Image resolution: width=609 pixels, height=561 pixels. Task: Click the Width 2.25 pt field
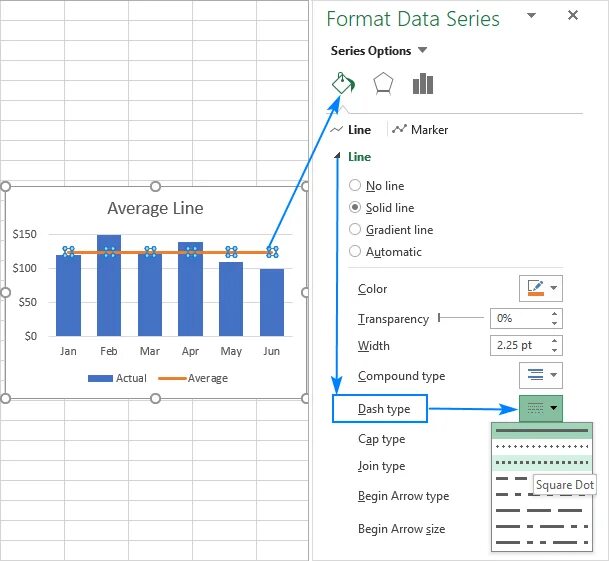coord(519,345)
